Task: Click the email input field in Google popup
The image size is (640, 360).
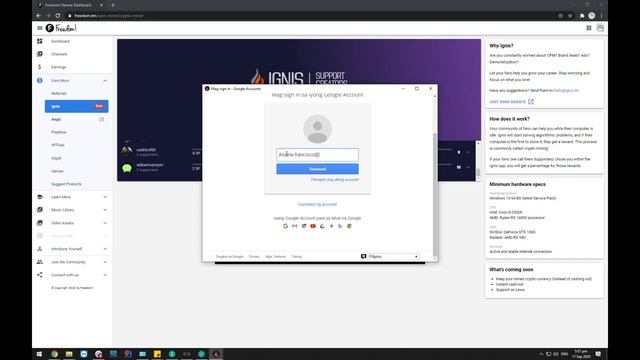Action: coord(317,155)
